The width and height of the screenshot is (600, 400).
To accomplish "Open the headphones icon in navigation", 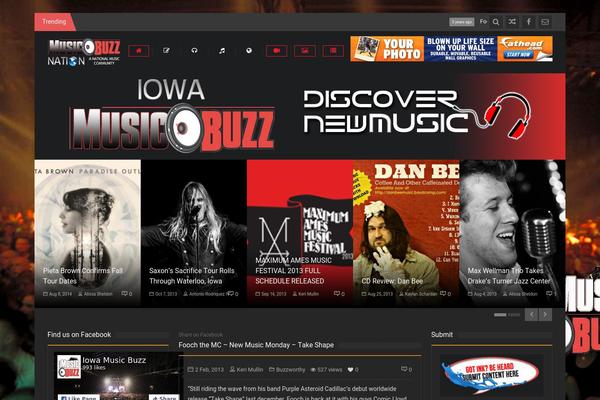I will coord(194,51).
